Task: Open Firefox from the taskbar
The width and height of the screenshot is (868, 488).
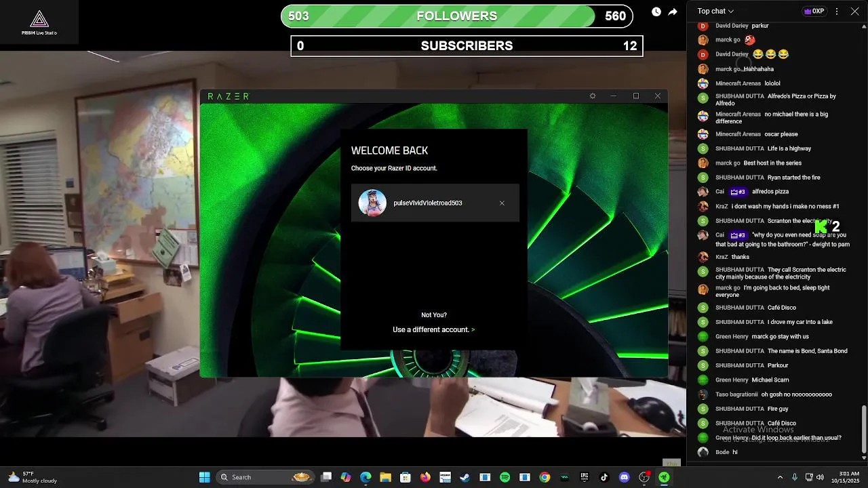Action: [425, 477]
